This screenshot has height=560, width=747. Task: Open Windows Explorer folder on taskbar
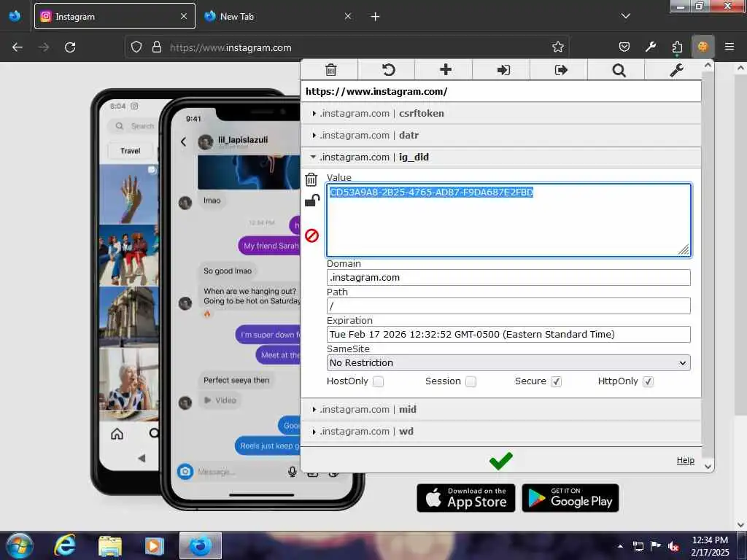[x=110, y=545]
